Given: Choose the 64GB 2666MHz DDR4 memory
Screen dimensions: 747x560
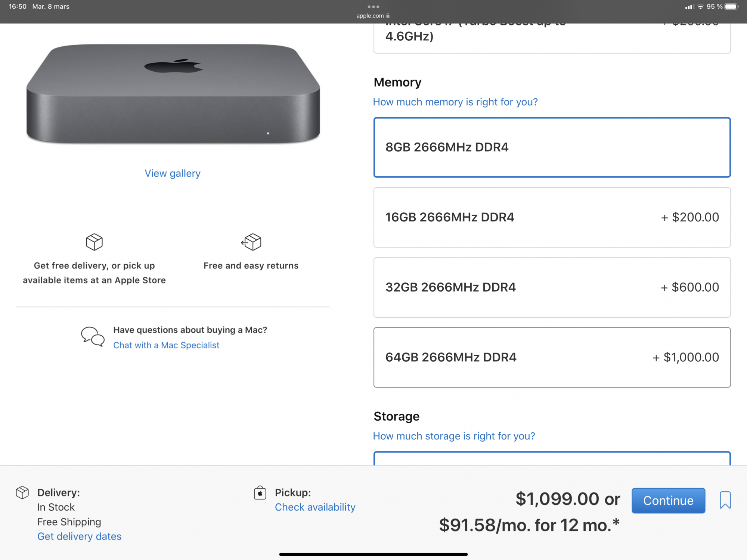Looking at the screenshot, I should (552, 357).
